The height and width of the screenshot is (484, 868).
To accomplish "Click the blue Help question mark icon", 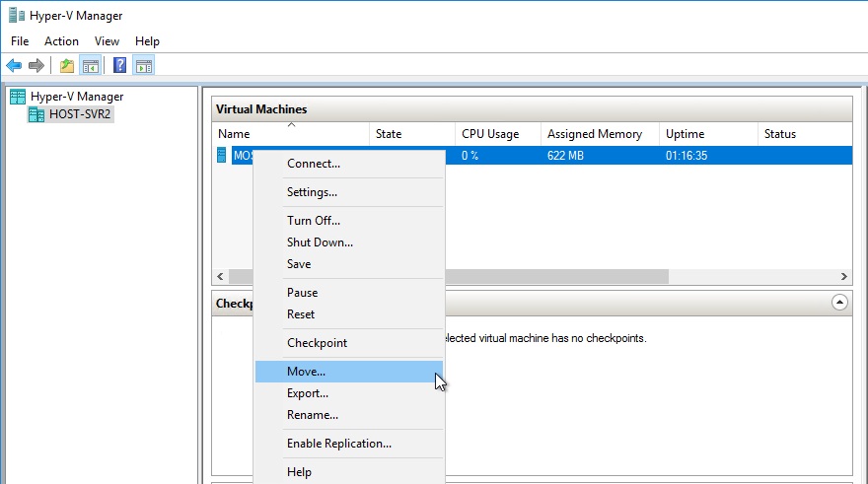I will tap(119, 66).
